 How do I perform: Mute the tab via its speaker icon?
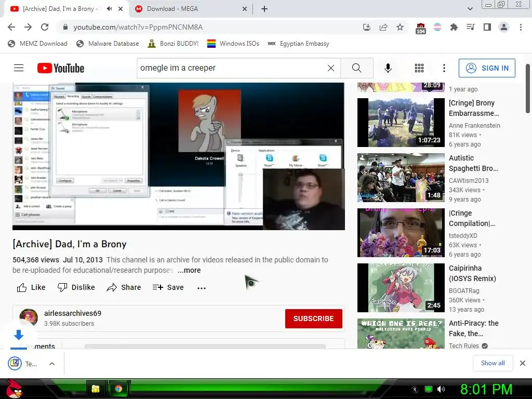click(x=109, y=9)
